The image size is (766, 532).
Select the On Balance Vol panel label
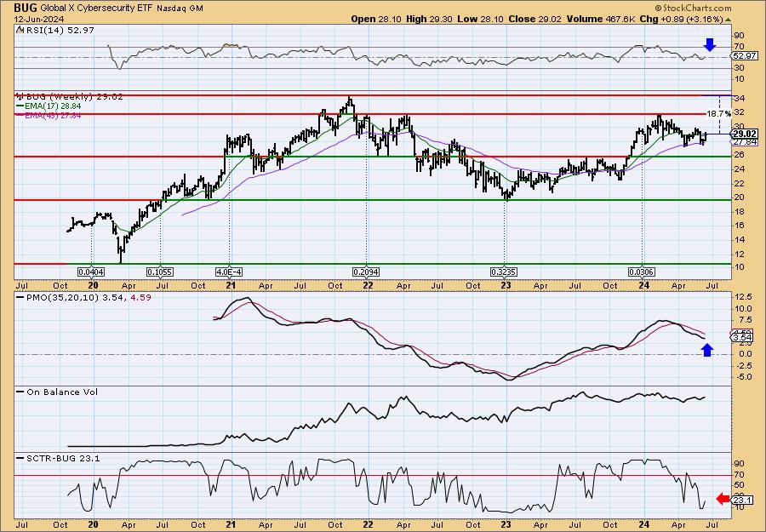point(58,392)
